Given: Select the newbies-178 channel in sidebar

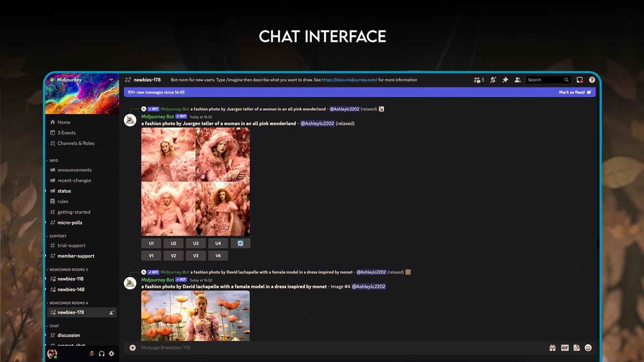Looking at the screenshot, I should pos(81,312).
